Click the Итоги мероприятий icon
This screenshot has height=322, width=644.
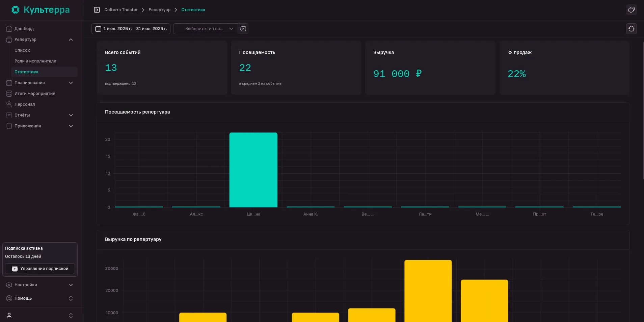pos(9,94)
